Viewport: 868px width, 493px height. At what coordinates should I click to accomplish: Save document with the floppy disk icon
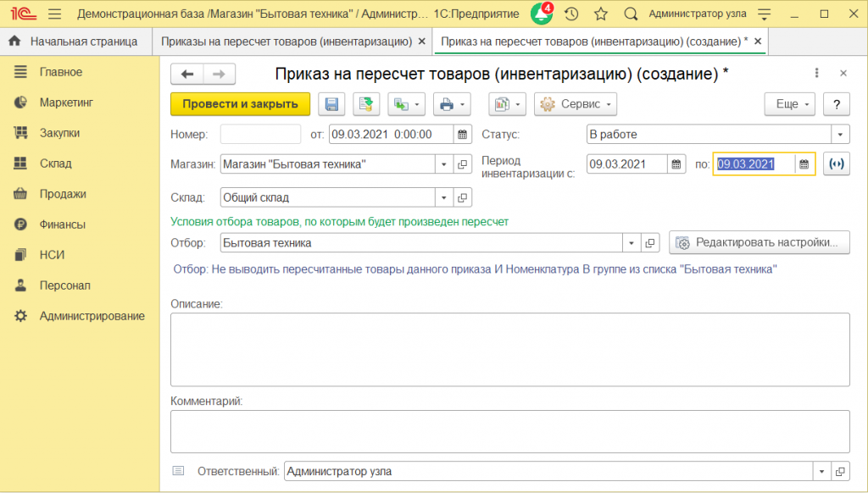tap(331, 104)
